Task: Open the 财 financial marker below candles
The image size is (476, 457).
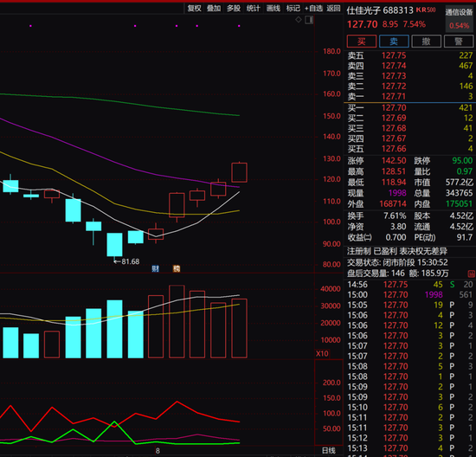Action: click(x=155, y=268)
